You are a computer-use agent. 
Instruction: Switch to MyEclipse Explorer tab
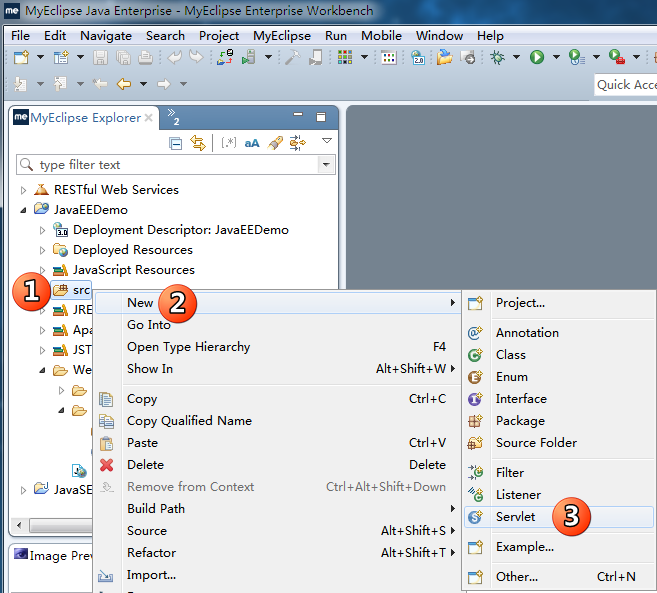(83, 118)
